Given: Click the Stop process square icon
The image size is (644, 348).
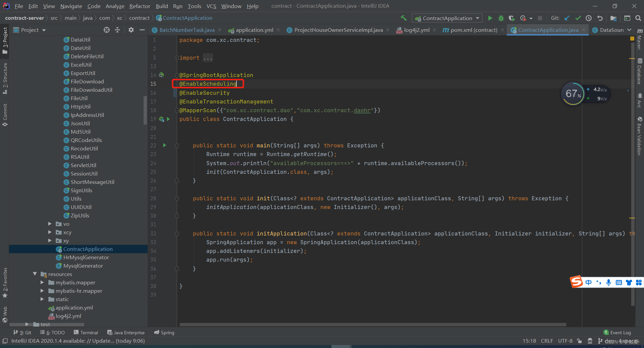Looking at the screenshot, I should coord(540,18).
